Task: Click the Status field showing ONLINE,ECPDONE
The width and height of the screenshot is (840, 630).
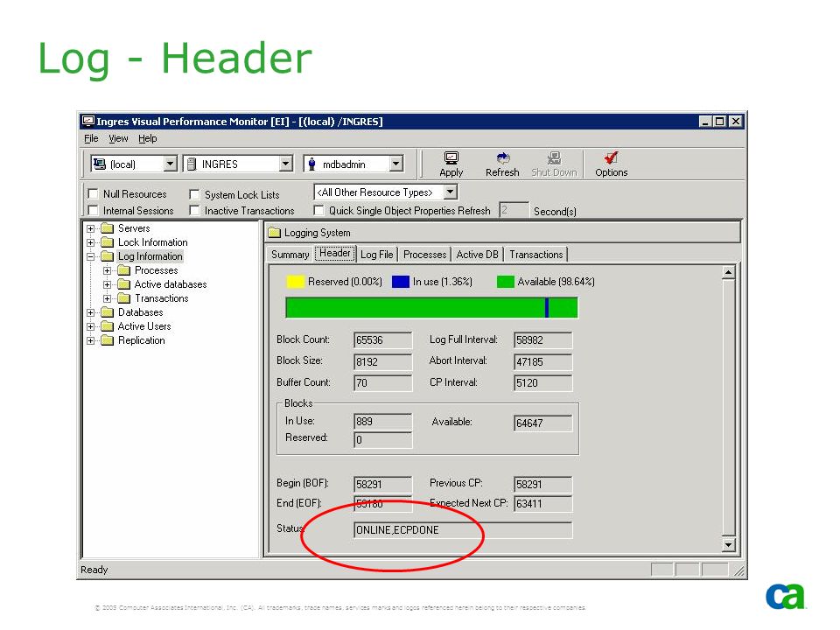Action: click(x=463, y=530)
